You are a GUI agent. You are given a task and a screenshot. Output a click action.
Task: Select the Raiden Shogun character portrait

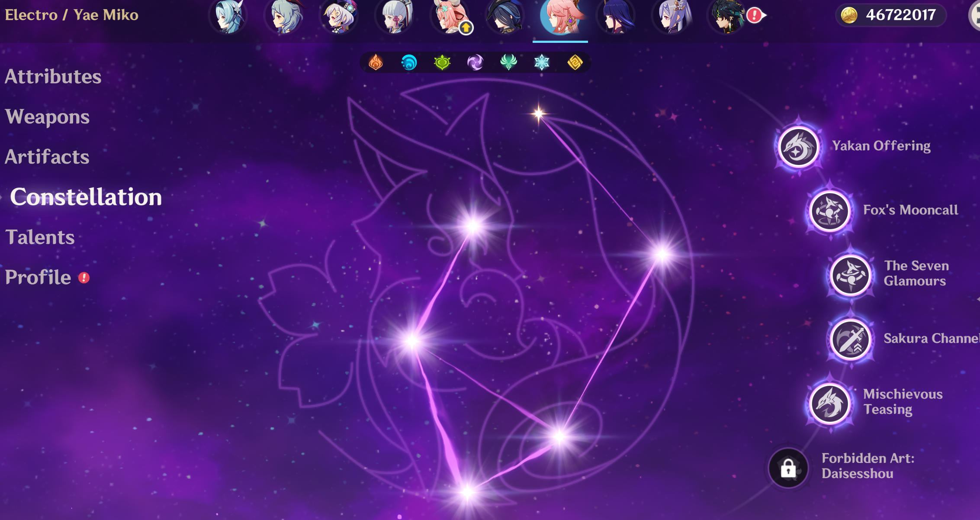pyautogui.click(x=616, y=16)
